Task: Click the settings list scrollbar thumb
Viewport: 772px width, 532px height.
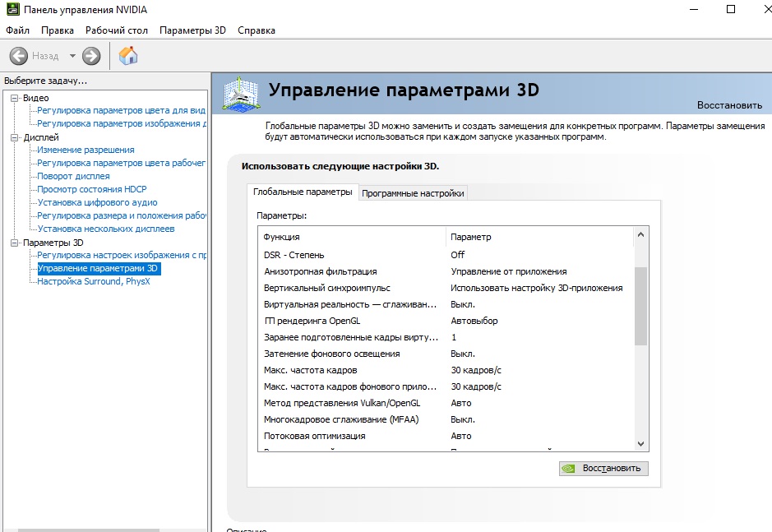Action: pyautogui.click(x=640, y=306)
